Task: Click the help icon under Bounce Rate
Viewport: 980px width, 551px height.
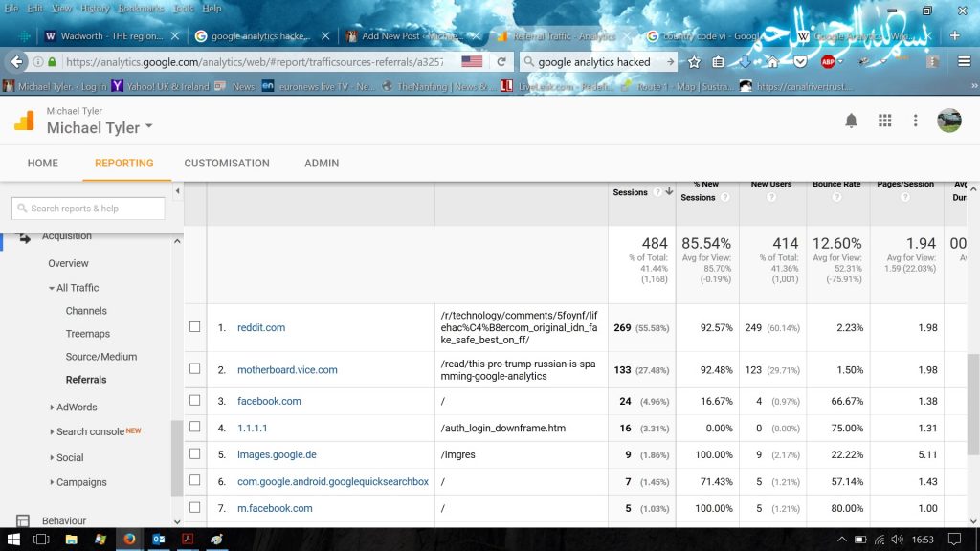Action: tap(836, 197)
